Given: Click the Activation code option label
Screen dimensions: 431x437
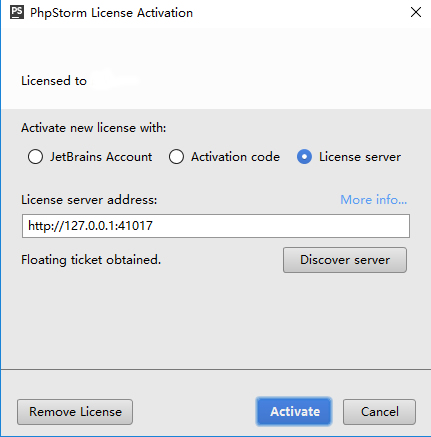Looking at the screenshot, I should coord(235,157).
